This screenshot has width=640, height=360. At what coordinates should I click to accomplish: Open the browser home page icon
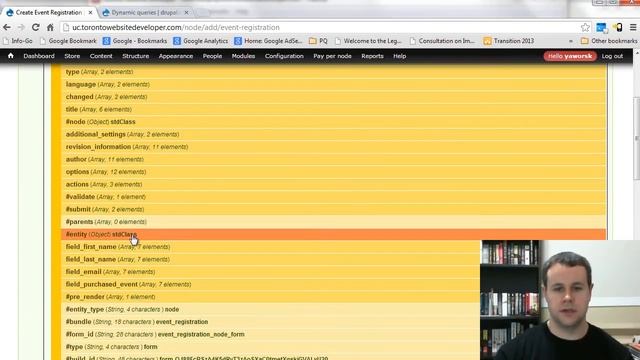click(50, 27)
